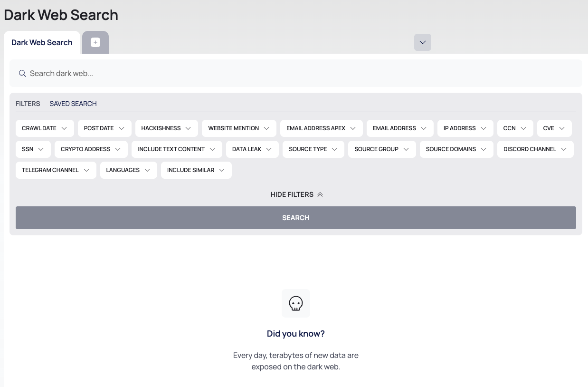Open the CRAWL DATE filter dropdown
The image size is (588, 387).
[x=45, y=128]
